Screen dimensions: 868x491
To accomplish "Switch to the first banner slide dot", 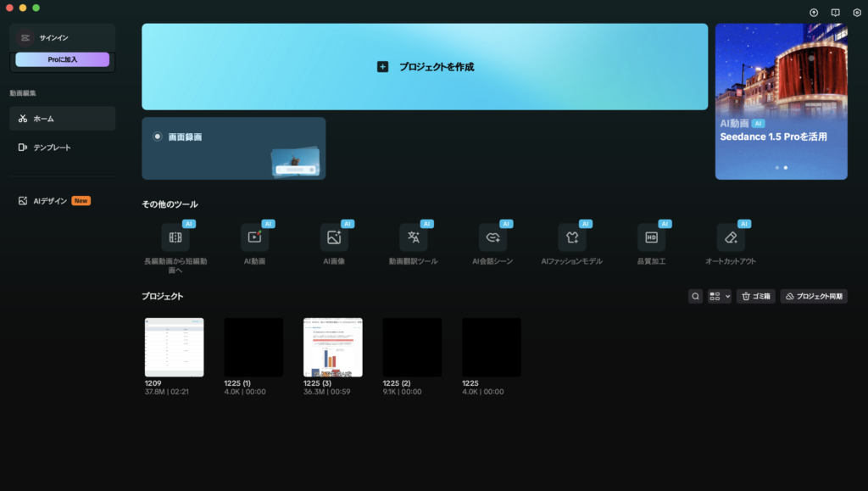I will (776, 168).
